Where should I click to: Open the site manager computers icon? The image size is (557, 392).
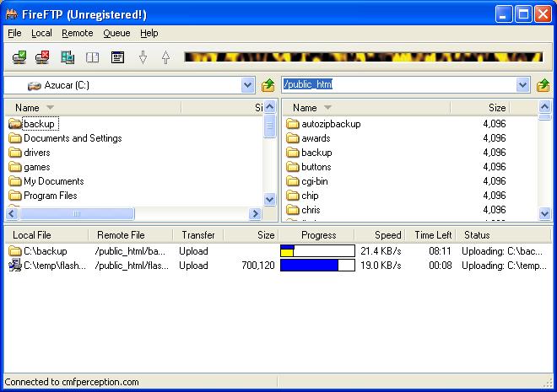(68, 57)
